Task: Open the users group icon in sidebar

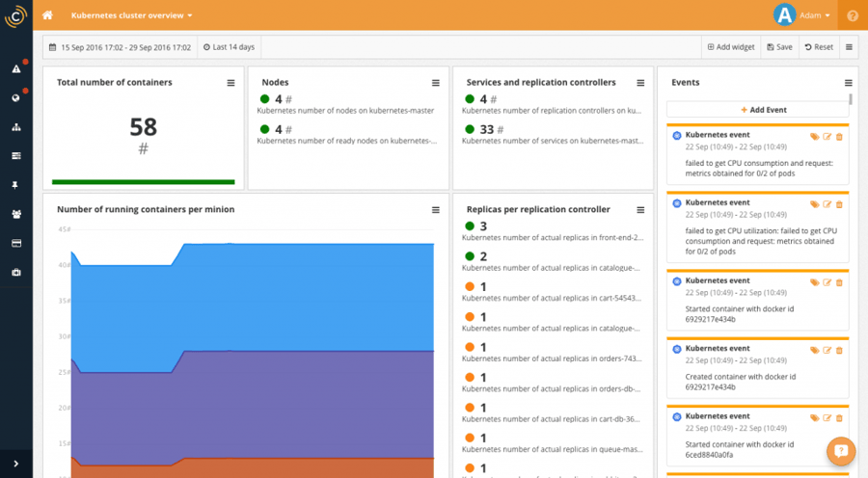Action: point(16,214)
